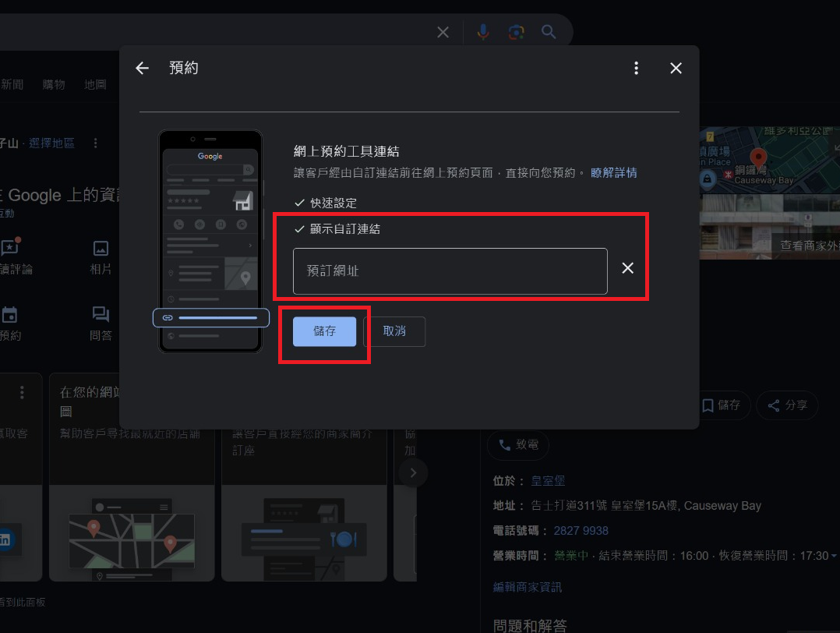
Task: Focus the 預訂網址 input field
Action: tap(450, 271)
